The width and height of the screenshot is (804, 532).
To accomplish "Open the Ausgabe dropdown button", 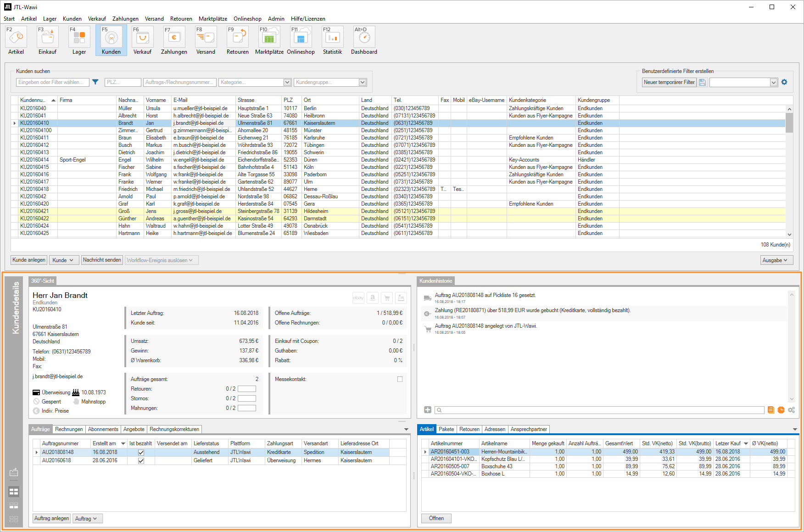I will coord(776,260).
